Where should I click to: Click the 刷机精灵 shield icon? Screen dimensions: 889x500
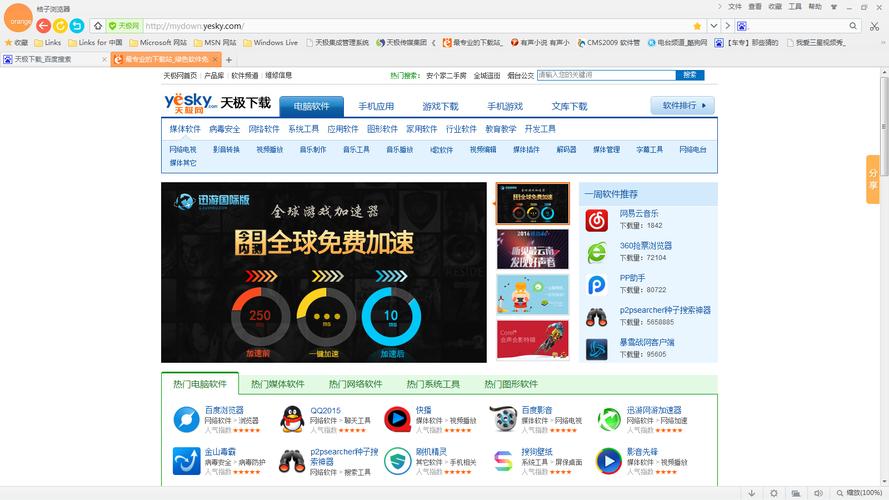tap(397, 461)
